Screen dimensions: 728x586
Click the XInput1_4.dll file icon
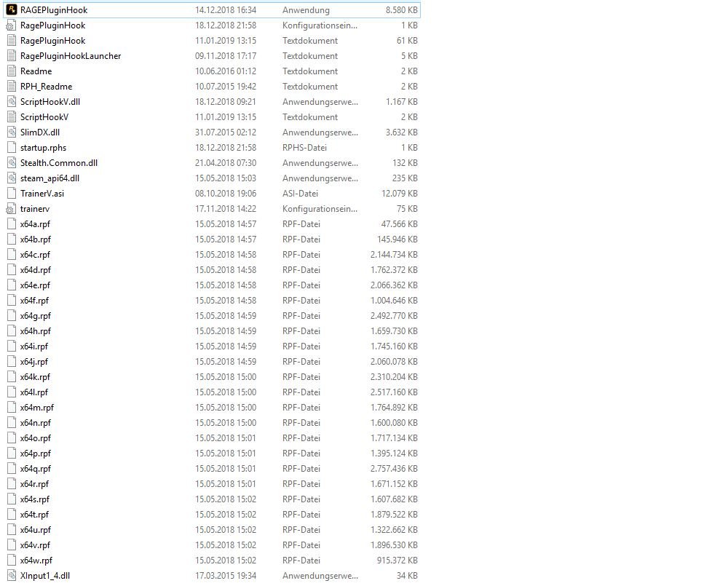[12, 576]
